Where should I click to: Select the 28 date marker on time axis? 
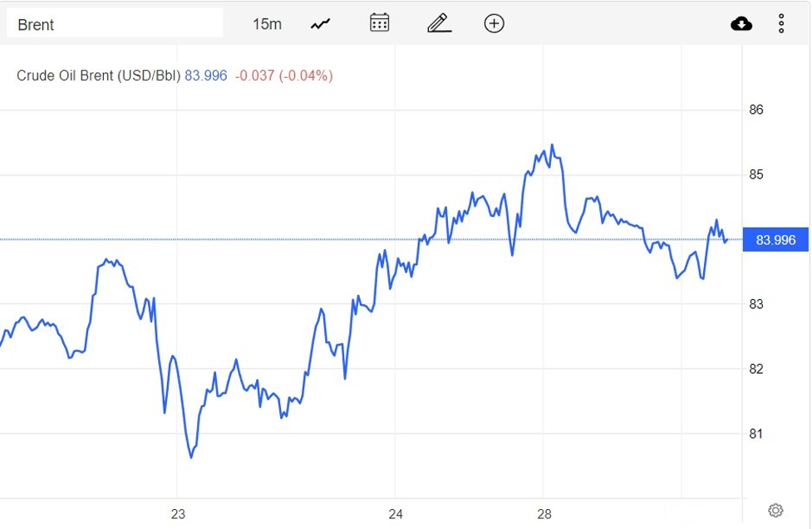tap(544, 514)
